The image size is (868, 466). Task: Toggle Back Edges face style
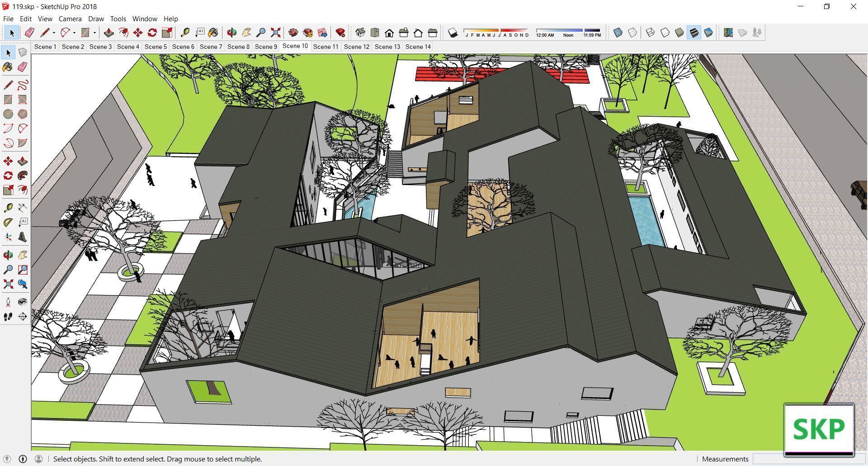[x=632, y=33]
